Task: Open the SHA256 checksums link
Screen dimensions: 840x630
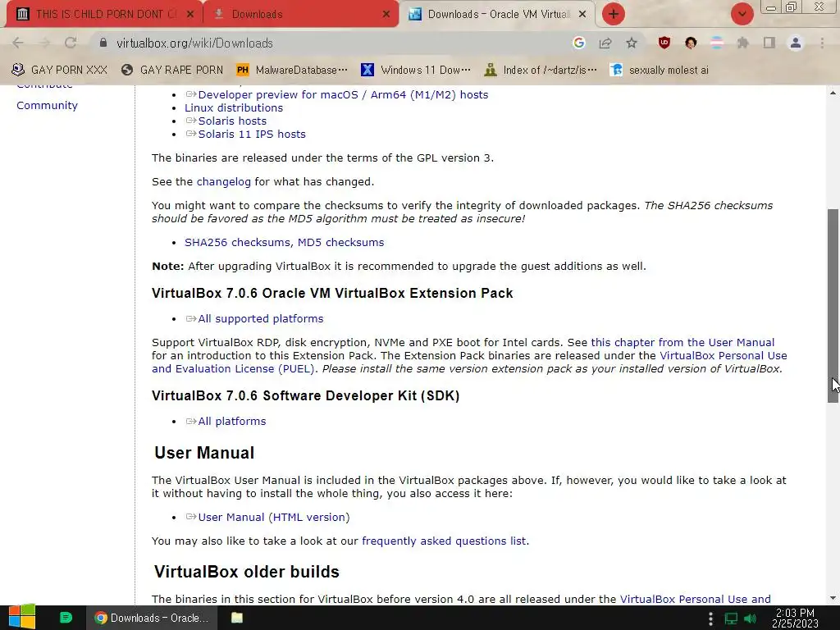Action: [x=238, y=242]
